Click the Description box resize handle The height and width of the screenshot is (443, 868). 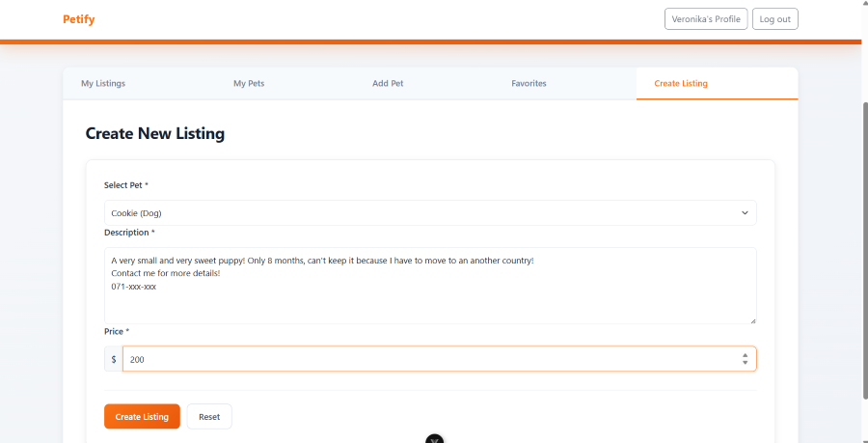pyautogui.click(x=752, y=320)
